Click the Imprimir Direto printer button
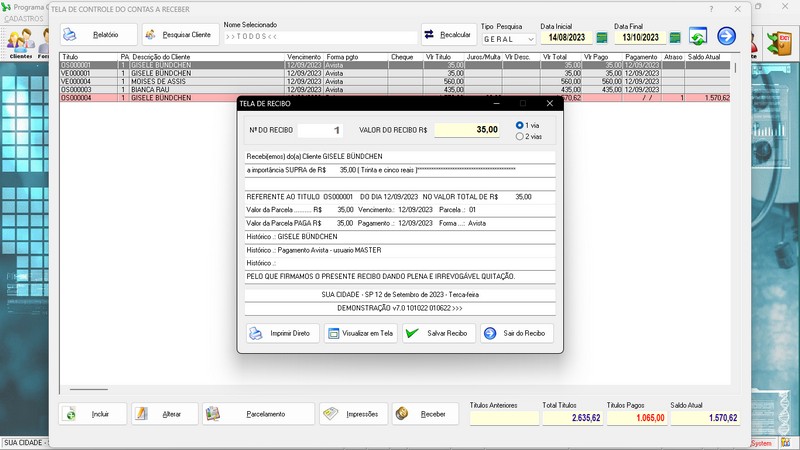Image resolution: width=800 pixels, height=450 pixels. click(x=280, y=333)
